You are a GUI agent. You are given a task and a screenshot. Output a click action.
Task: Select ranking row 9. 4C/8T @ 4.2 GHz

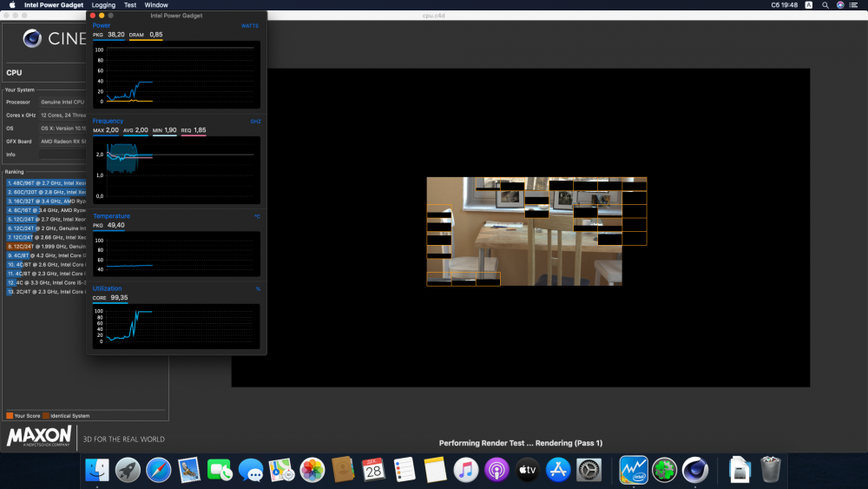coord(47,255)
